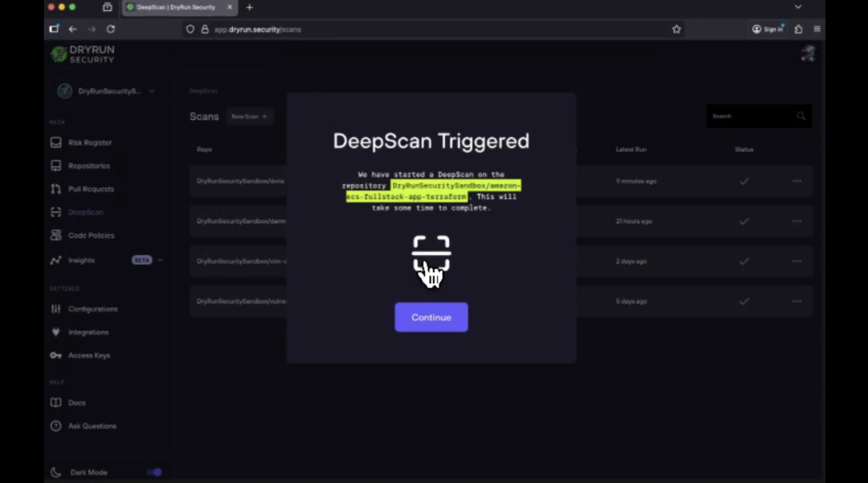Click the 21 hours ago latest run cell

[634, 221]
